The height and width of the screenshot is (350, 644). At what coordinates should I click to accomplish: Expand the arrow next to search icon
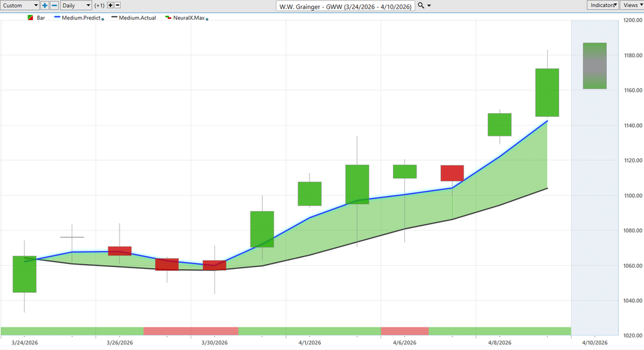[x=429, y=5]
